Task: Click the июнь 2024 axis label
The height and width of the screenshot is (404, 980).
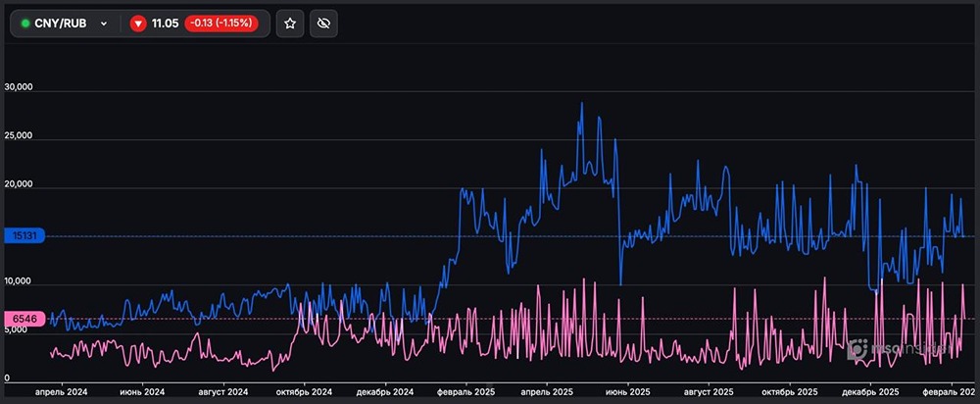Action: pos(142,391)
